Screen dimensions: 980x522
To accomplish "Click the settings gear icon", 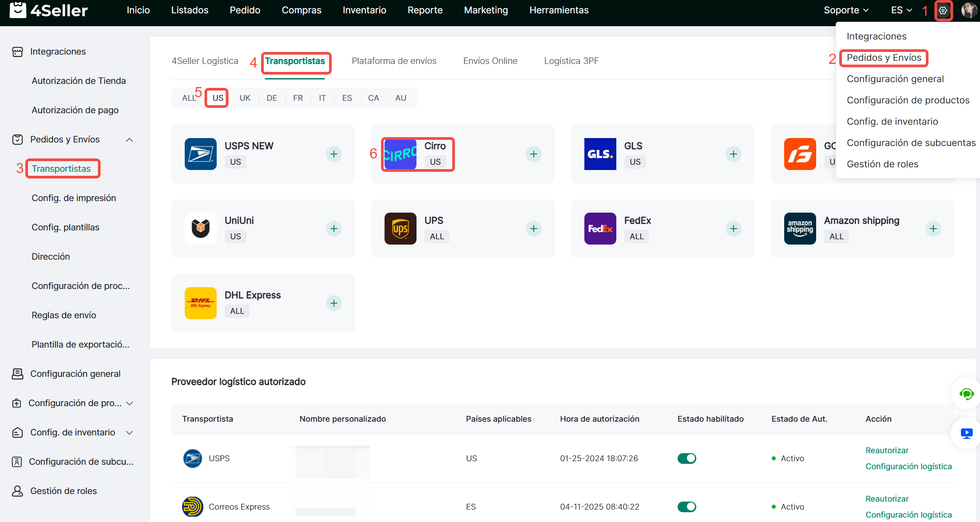I will (943, 10).
